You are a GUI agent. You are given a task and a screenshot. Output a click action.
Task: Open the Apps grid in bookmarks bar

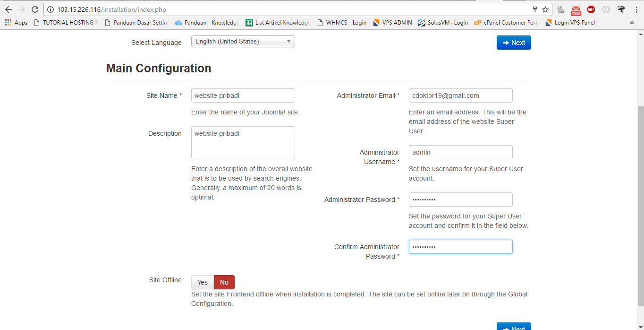click(x=16, y=23)
